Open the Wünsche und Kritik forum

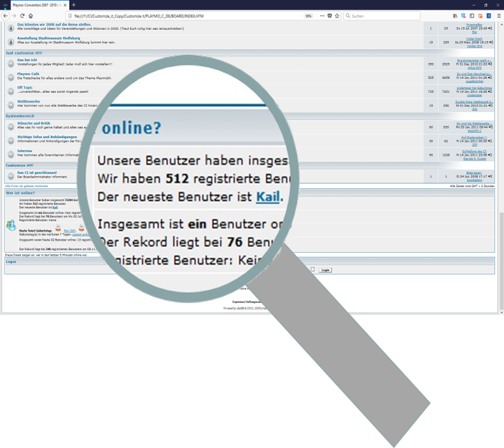pyautogui.click(x=33, y=123)
